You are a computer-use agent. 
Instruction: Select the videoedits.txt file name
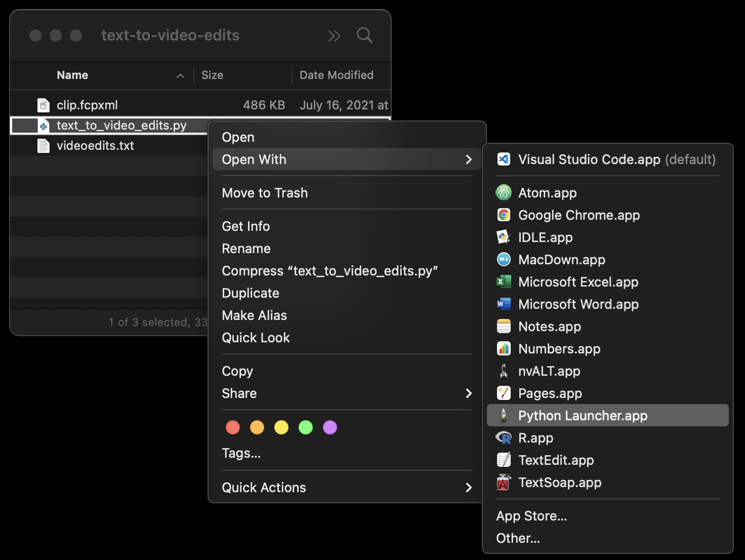95,146
